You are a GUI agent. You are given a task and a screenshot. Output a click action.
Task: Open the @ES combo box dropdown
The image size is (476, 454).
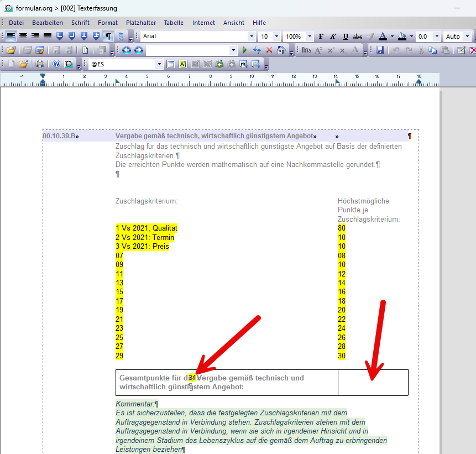click(159, 64)
